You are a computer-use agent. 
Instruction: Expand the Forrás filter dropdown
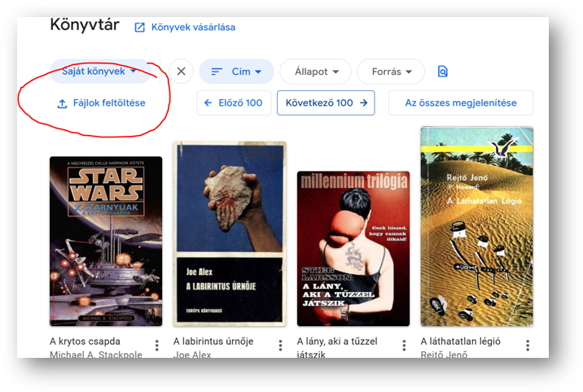[x=391, y=72]
